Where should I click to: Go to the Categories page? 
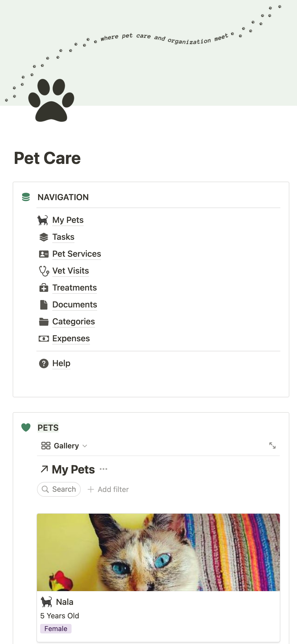pos(74,321)
